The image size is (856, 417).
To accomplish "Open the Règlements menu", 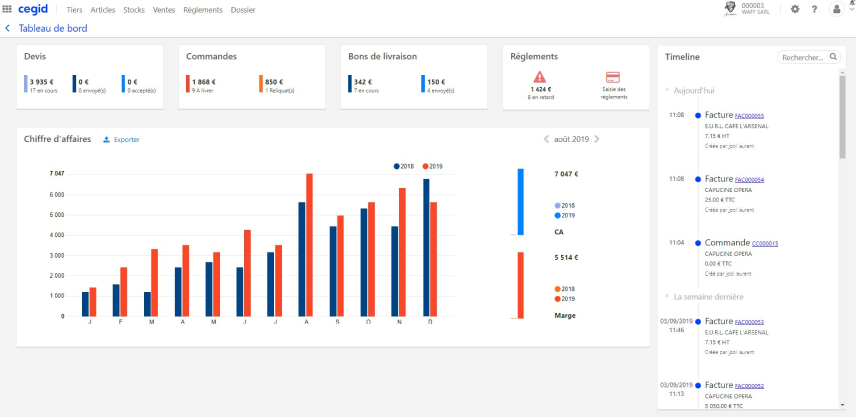I will (203, 10).
